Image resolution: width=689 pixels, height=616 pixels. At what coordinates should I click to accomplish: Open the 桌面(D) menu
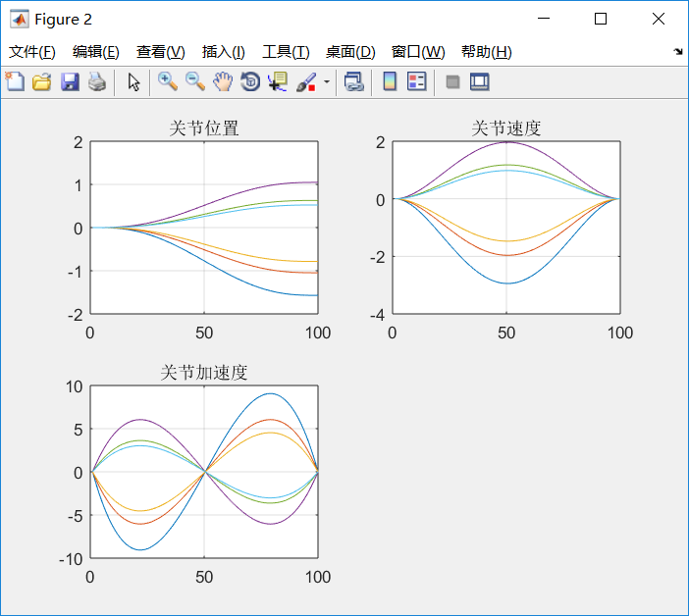[350, 52]
